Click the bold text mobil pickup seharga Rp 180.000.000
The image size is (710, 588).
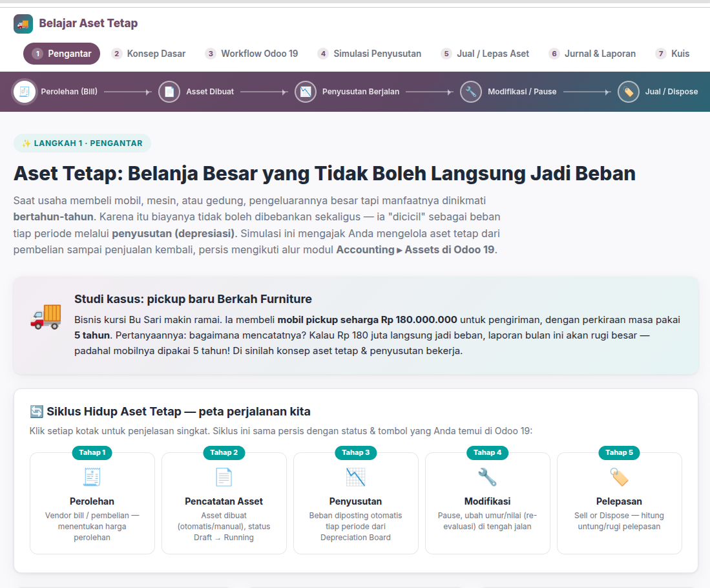(x=367, y=320)
